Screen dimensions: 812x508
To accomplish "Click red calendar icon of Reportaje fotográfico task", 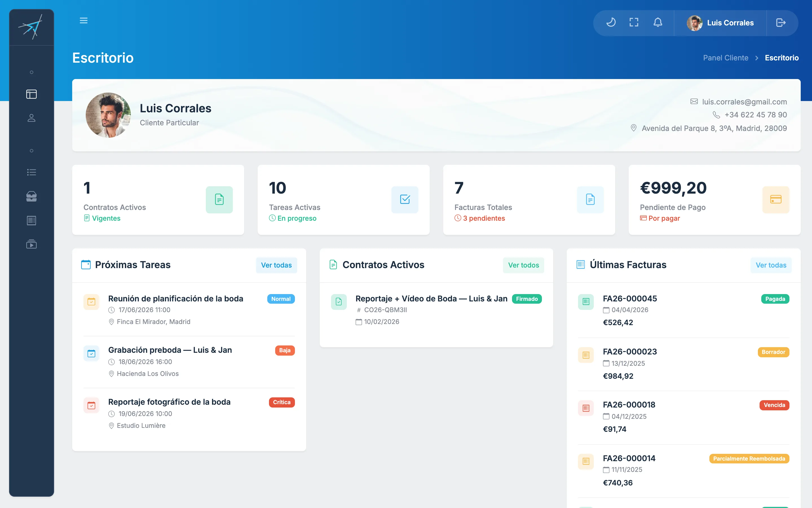I will [91, 405].
